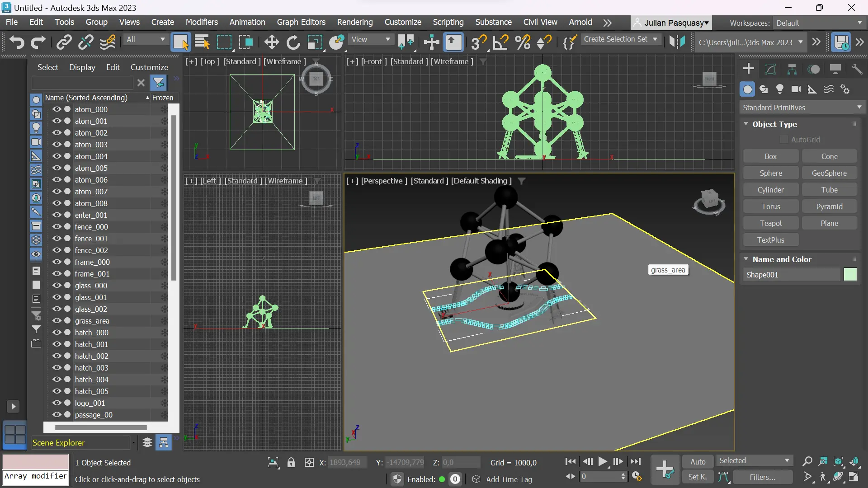Click the Play Animation button

[603, 462]
